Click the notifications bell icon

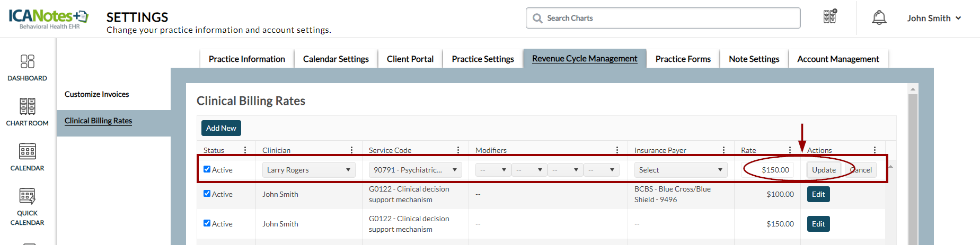point(879,18)
